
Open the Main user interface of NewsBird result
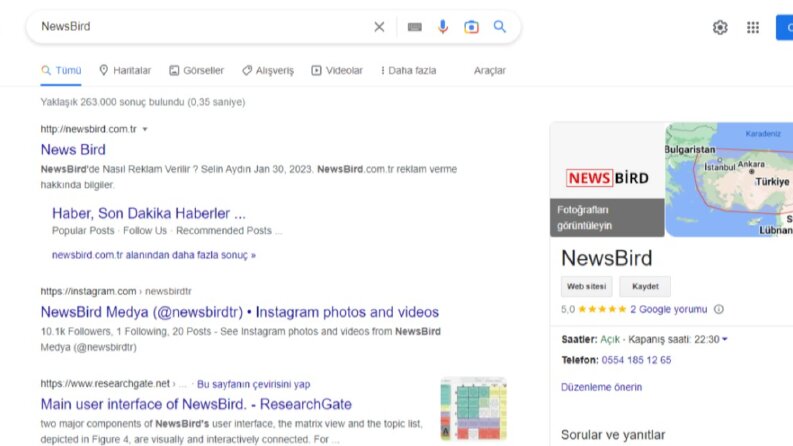click(196, 404)
